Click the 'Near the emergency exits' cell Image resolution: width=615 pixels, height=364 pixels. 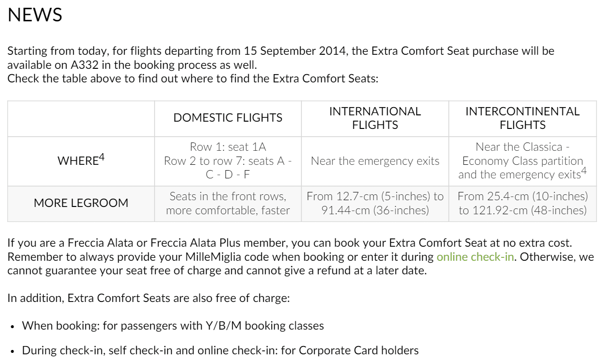(375, 161)
